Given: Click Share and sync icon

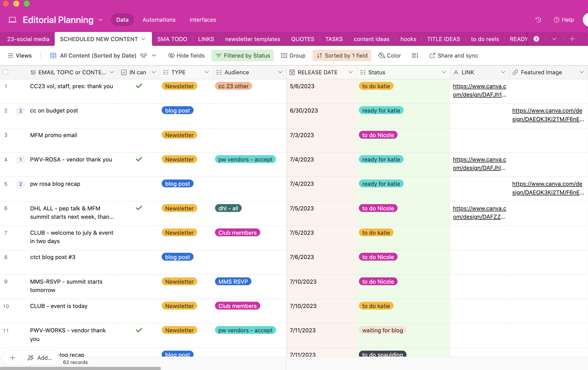Looking at the screenshot, I should point(432,55).
